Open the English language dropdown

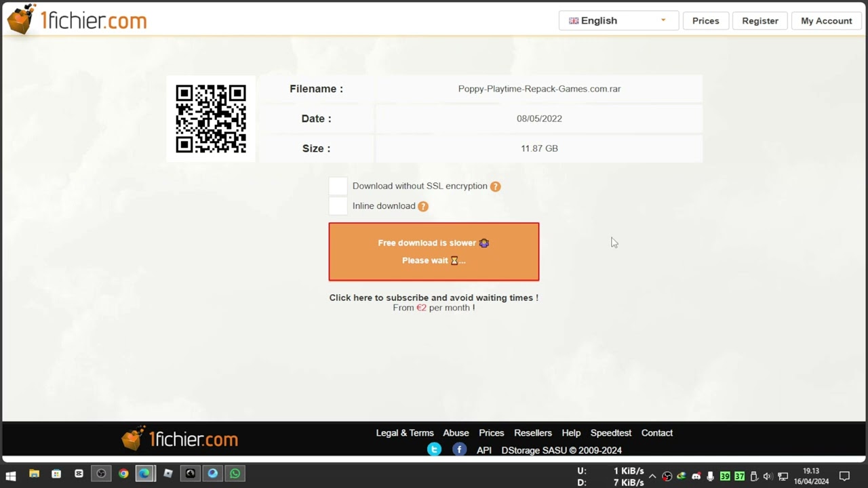pyautogui.click(x=618, y=20)
